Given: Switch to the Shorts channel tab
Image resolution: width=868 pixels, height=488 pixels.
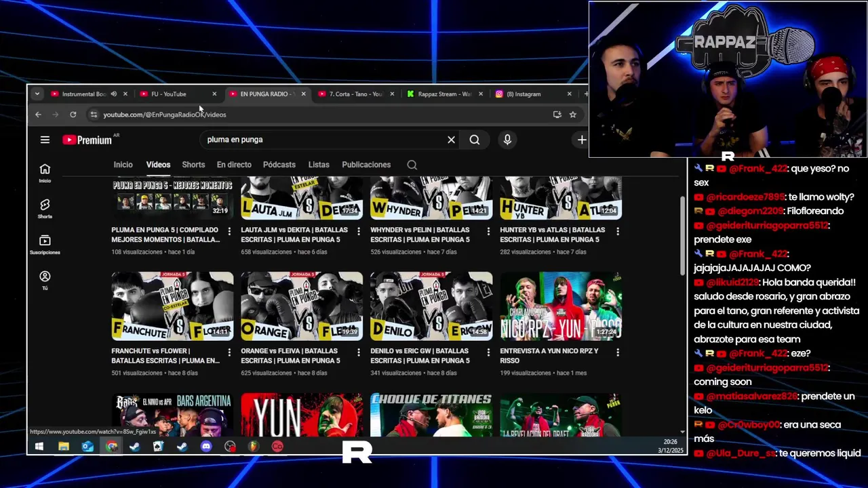Looking at the screenshot, I should [193, 165].
